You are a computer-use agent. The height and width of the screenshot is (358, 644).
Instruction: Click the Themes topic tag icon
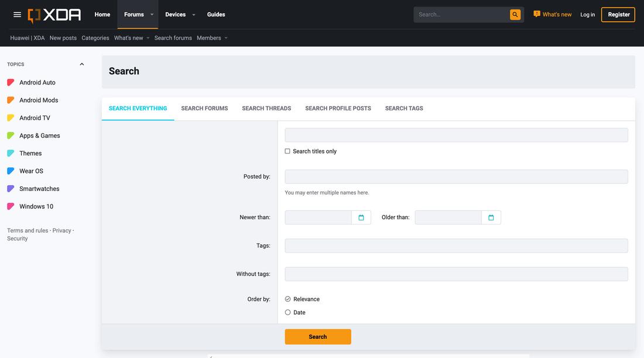pos(10,153)
